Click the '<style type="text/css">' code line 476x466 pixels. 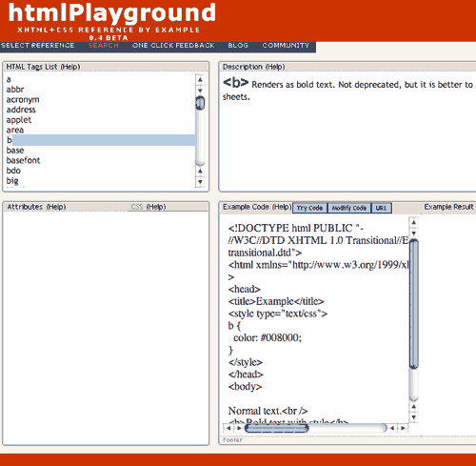278,314
